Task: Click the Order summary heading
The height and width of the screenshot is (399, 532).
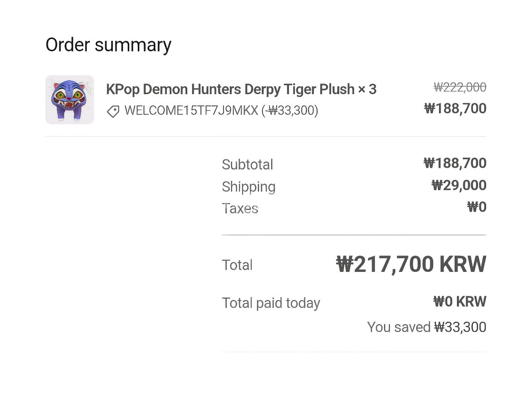Action: click(x=109, y=45)
